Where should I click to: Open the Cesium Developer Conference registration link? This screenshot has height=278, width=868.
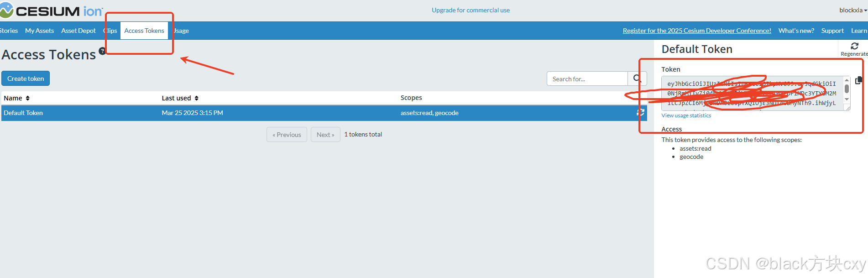697,31
